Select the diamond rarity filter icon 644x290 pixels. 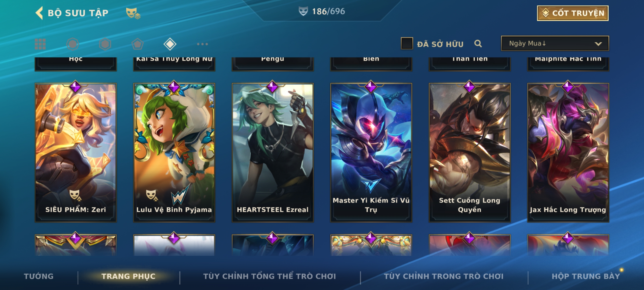point(170,44)
